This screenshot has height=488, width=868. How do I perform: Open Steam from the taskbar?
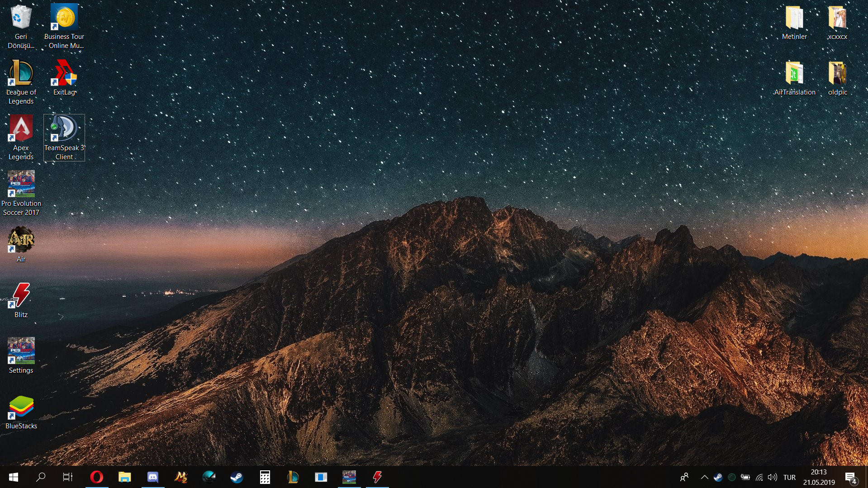[x=237, y=477]
